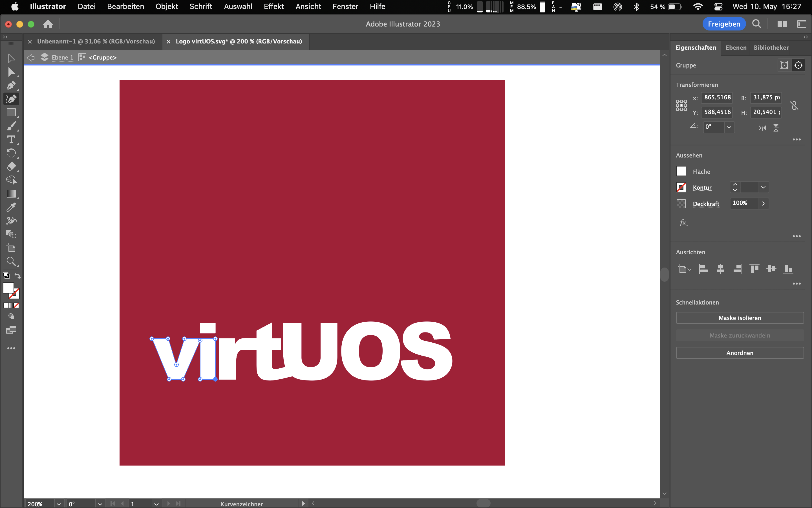This screenshot has height=508, width=812.
Task: Toggle the workspace switcher icon
Action: click(x=802, y=24)
